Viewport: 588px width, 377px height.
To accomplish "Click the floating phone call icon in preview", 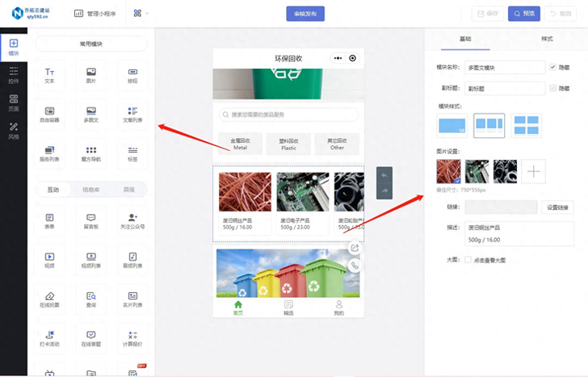I will click(x=355, y=266).
